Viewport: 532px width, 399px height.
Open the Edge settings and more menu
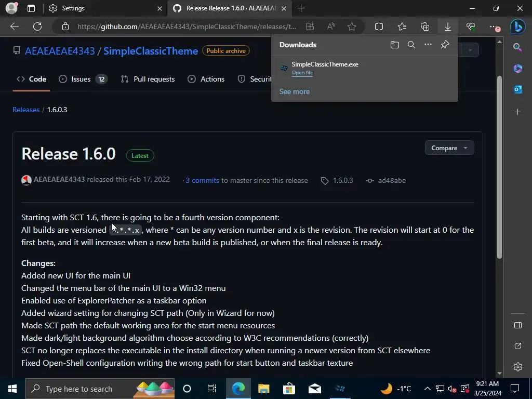(495, 27)
